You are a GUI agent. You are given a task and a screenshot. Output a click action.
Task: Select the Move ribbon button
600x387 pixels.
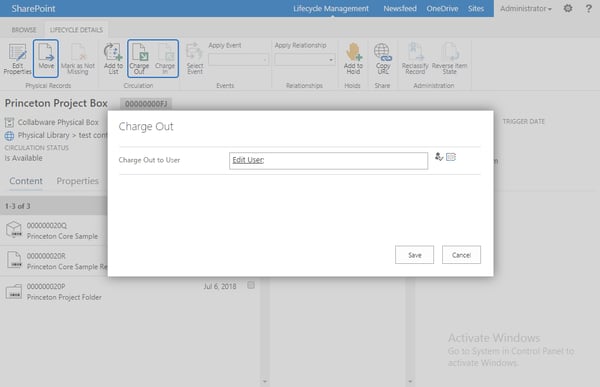coord(46,59)
